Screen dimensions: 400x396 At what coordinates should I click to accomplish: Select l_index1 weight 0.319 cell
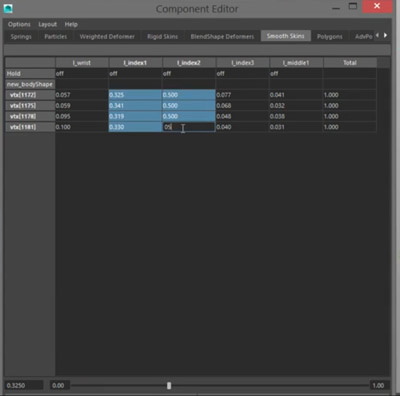[135, 116]
